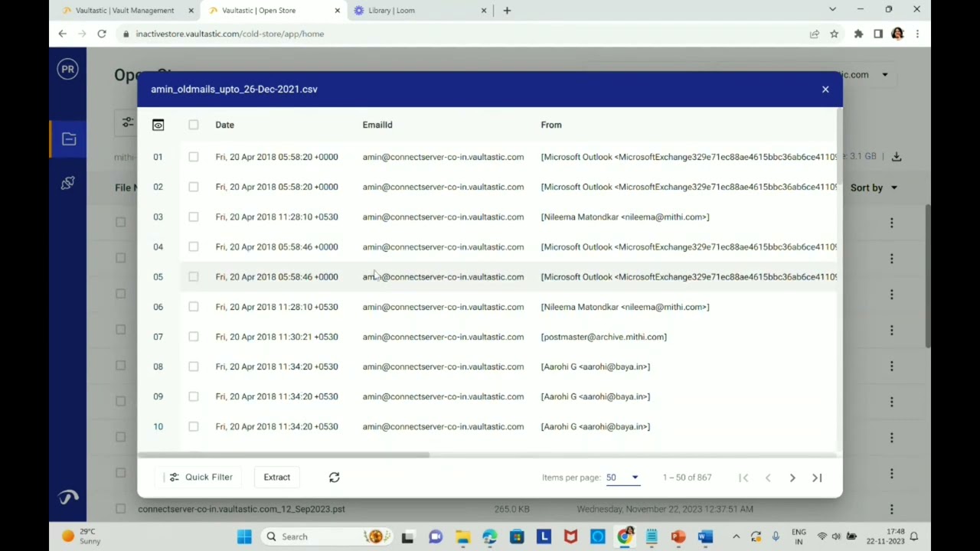Reload the current page
Viewport: 980px width, 551px height.
pyautogui.click(x=102, y=34)
